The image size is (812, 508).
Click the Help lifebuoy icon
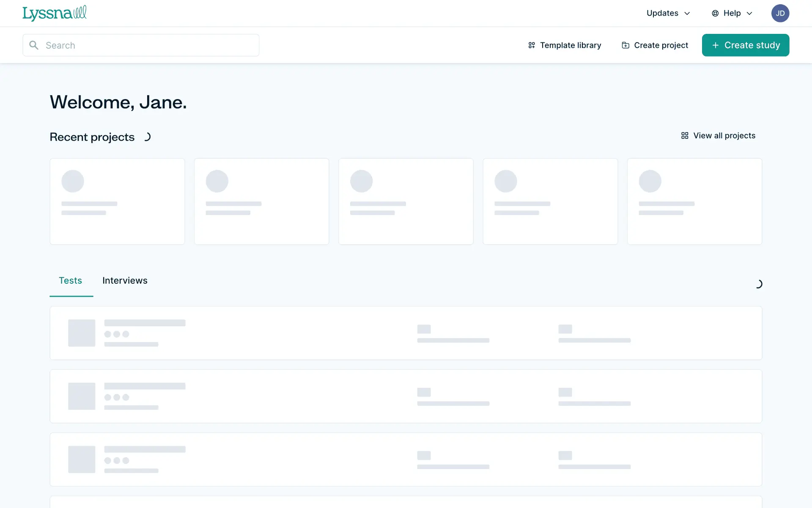pyautogui.click(x=715, y=14)
